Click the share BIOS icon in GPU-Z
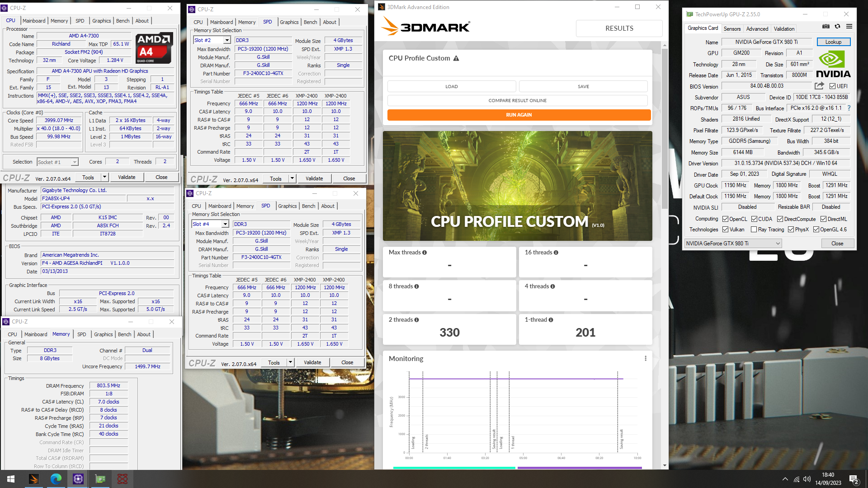Viewport: 868px width, 488px height. pyautogui.click(x=819, y=86)
